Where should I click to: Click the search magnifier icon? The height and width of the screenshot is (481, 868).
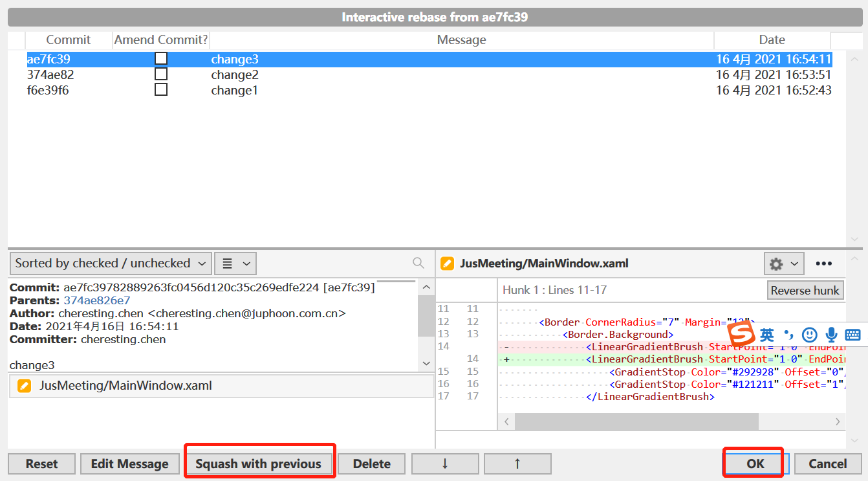click(x=418, y=263)
